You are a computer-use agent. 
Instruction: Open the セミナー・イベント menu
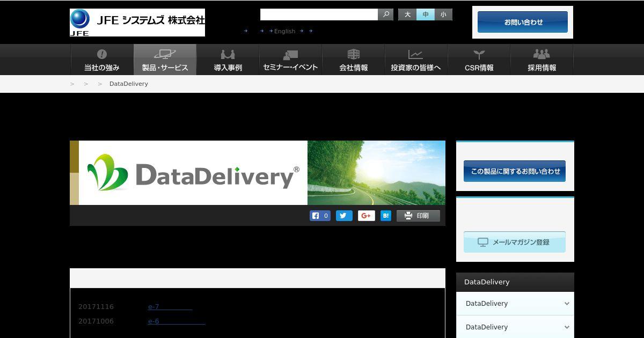coord(290,60)
